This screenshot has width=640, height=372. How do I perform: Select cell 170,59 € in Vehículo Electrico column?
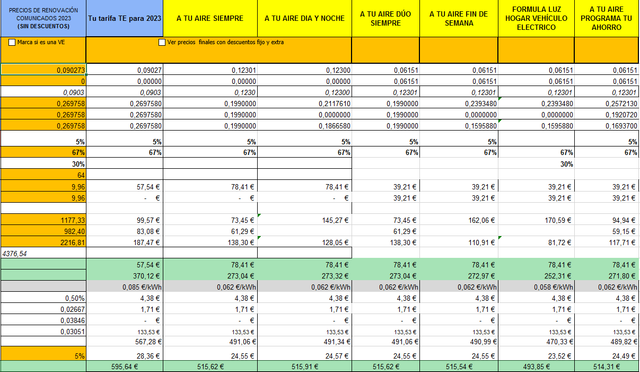536,220
